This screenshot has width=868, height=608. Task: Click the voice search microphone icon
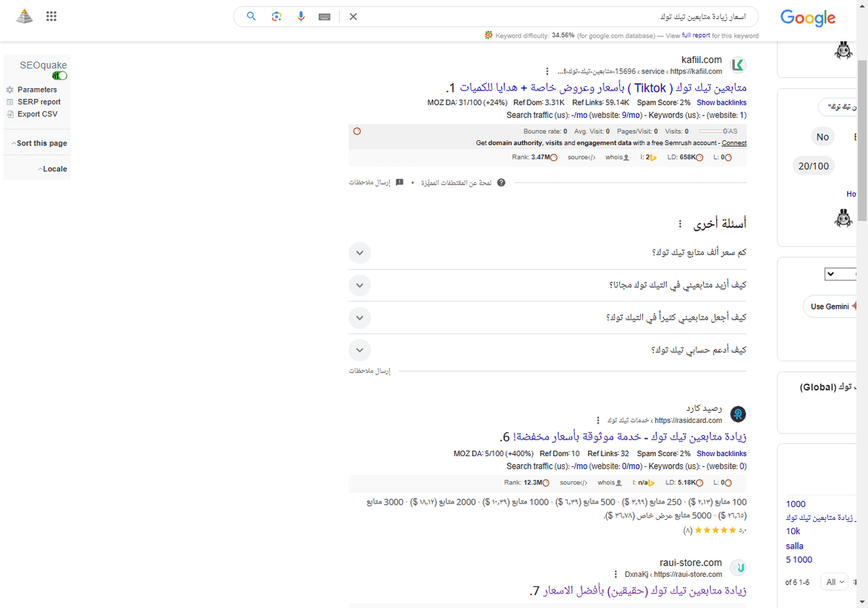(301, 16)
